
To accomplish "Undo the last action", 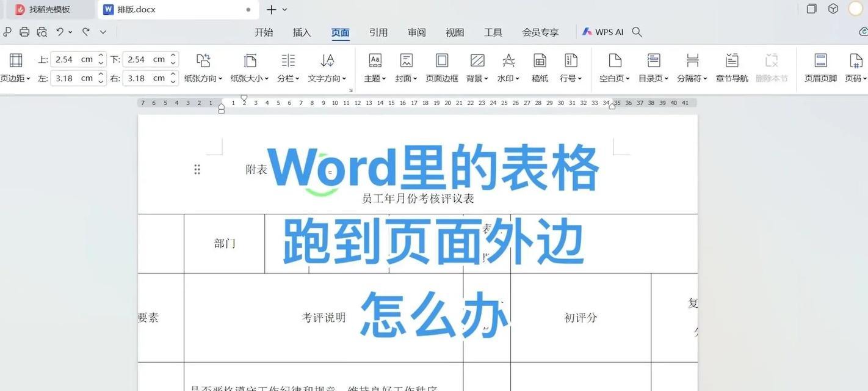I will [x=60, y=32].
